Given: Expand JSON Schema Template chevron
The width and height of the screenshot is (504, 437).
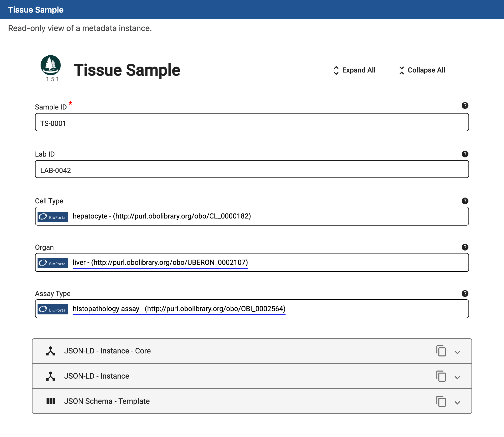Looking at the screenshot, I should pyautogui.click(x=457, y=403).
